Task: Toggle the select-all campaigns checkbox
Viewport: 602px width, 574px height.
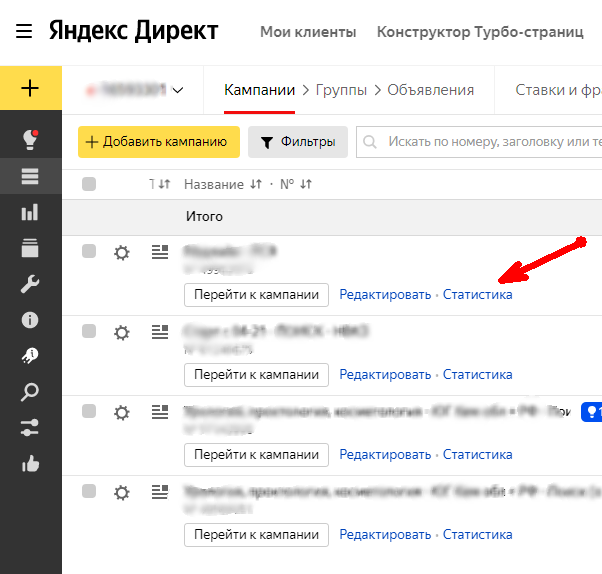Action: [89, 184]
